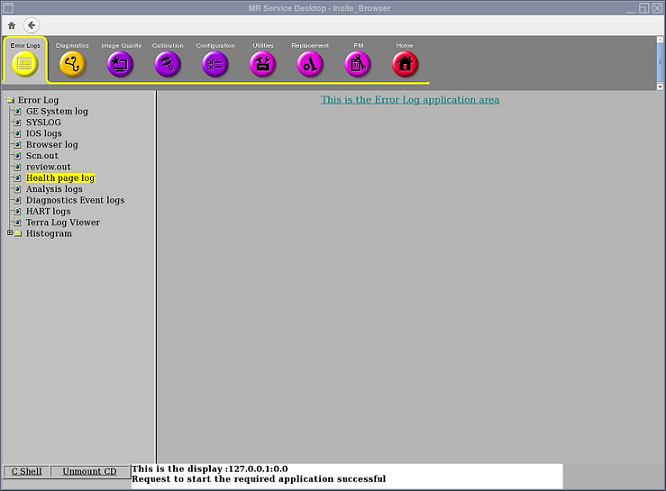This screenshot has height=491, width=666.
Task: Launch the Utilities toolbar icon
Action: (263, 64)
